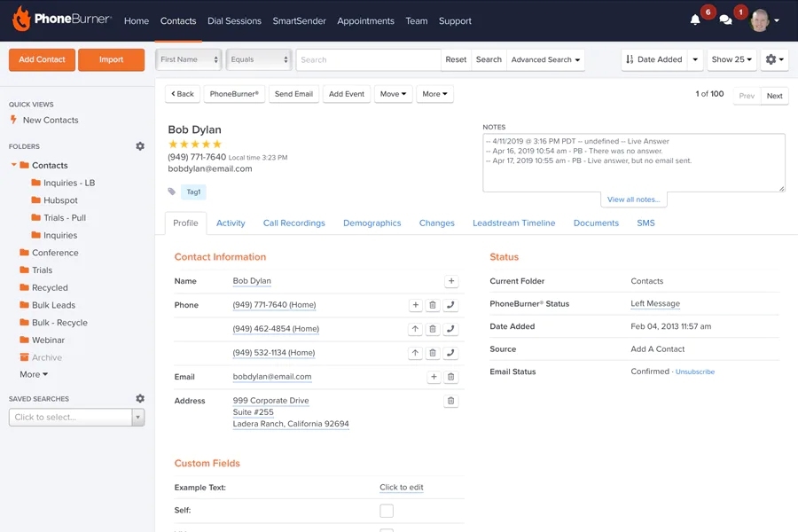Switch to the Call Recordings tab
Screen dimensions: 798x532
tap(293, 223)
